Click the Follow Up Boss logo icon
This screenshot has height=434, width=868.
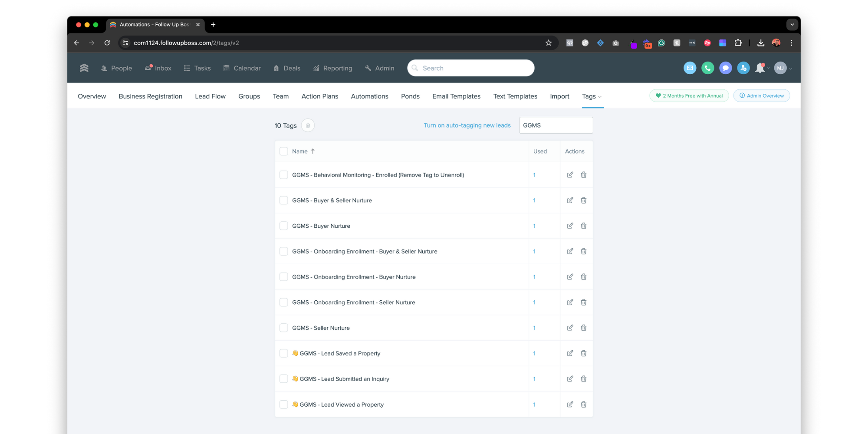point(84,68)
